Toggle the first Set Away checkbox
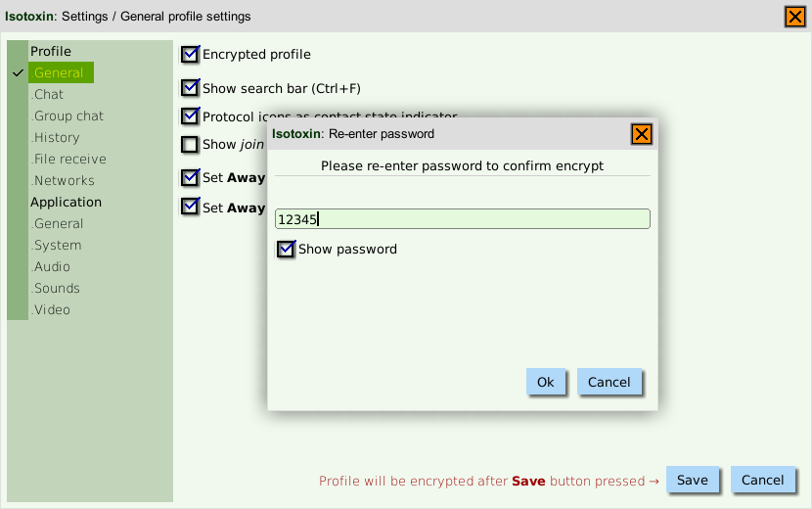 point(190,178)
